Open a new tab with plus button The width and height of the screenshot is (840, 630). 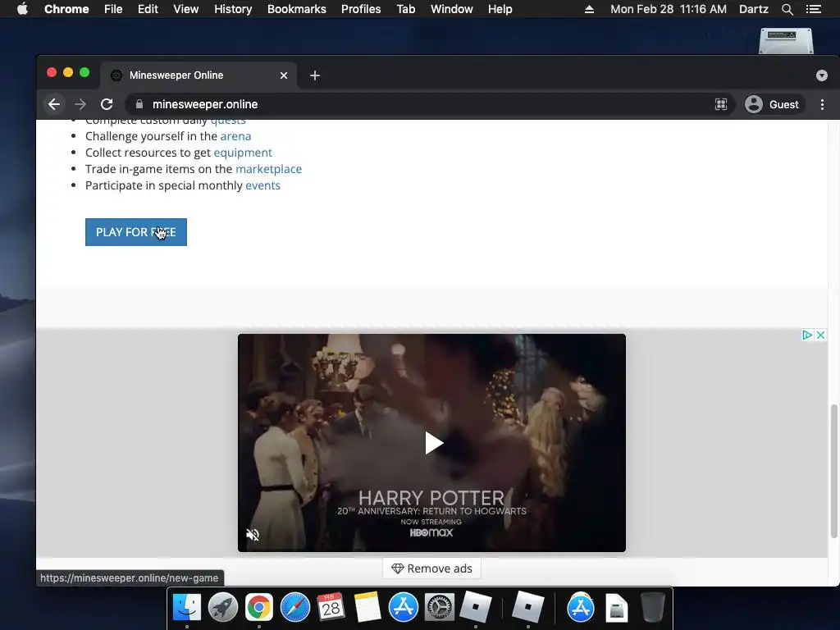(315, 75)
